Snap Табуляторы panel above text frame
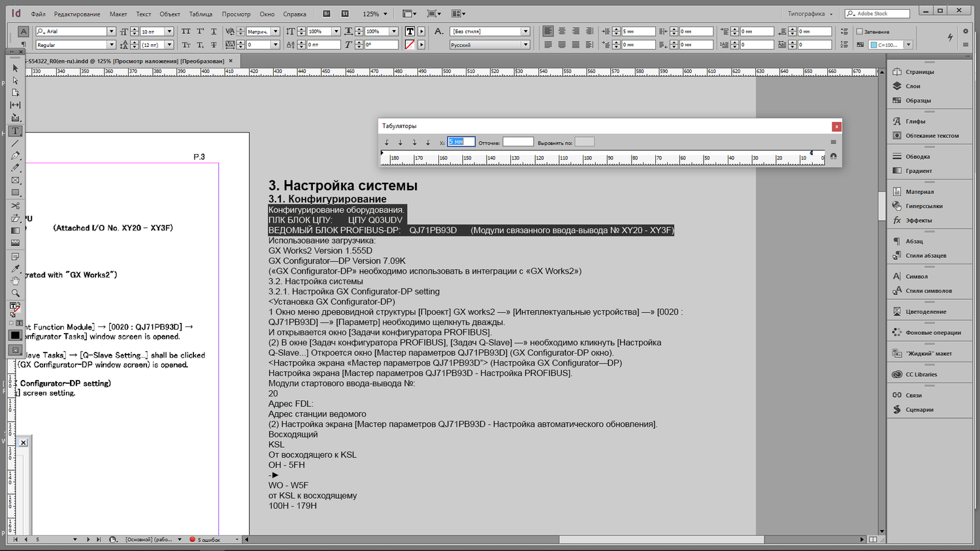 (833, 157)
